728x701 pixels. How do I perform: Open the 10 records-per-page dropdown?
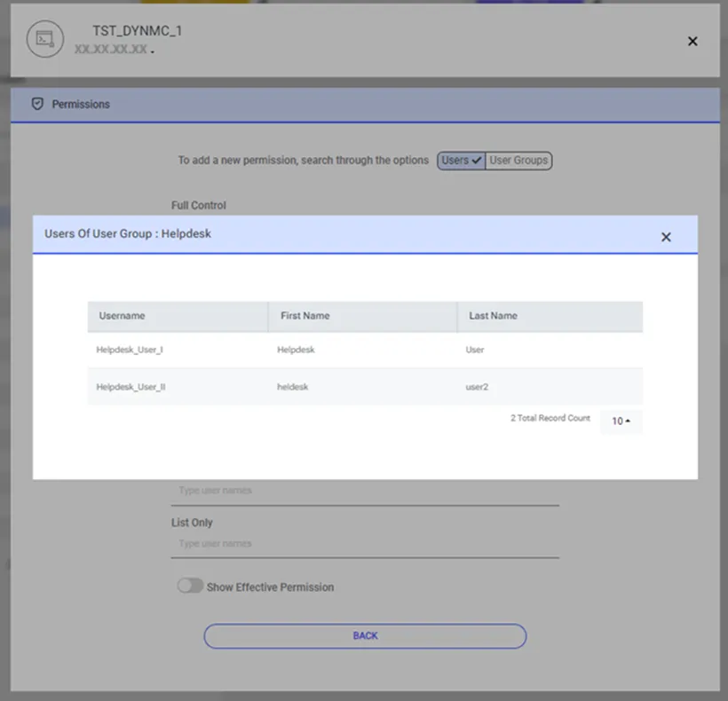(x=621, y=421)
